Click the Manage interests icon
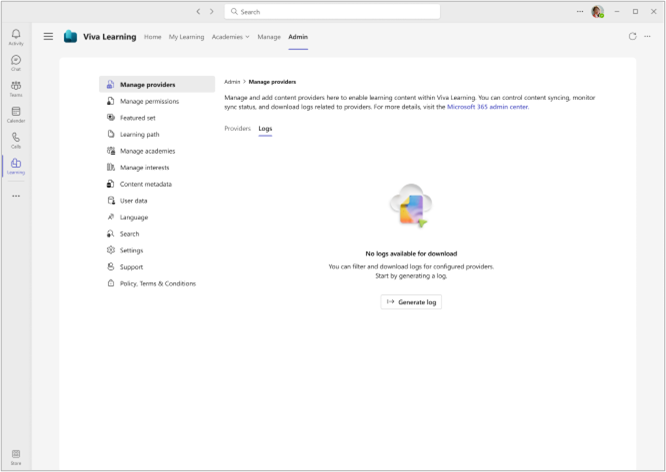666x472 pixels. pos(110,167)
